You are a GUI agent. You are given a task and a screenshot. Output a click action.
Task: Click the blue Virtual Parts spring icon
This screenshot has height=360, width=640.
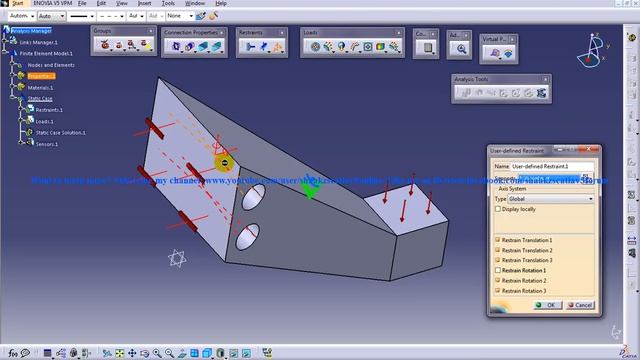click(508, 53)
